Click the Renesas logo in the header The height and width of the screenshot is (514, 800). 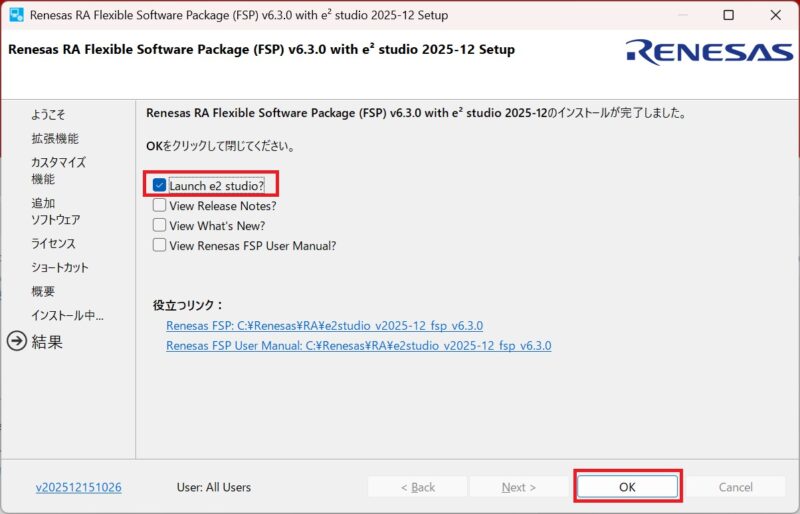click(x=709, y=52)
